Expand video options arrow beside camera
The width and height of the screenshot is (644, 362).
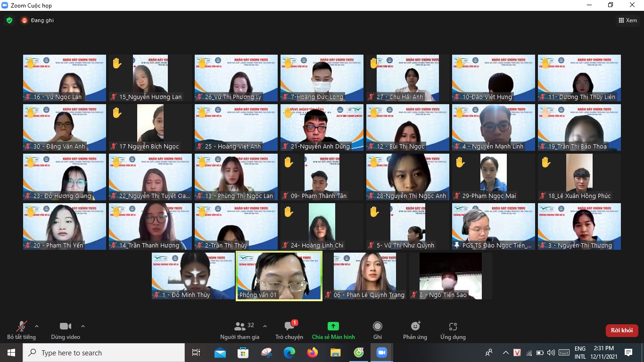83,326
